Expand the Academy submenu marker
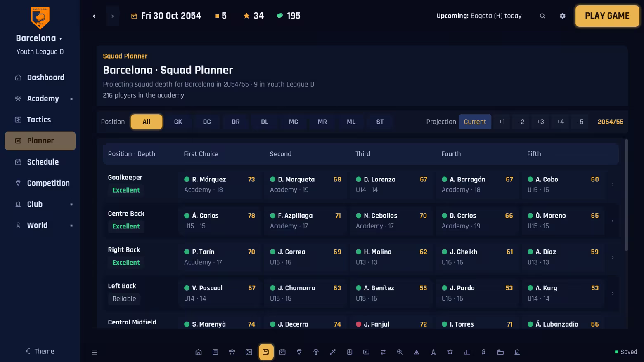Screen dimensions: 644x362 pos(71,99)
